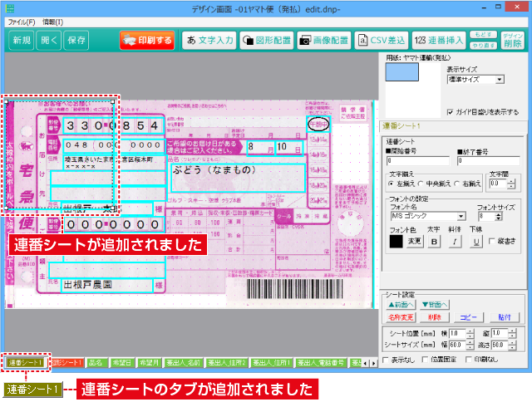Click the デザイン削除 delete design button
532x402 pixels.
tap(513, 41)
